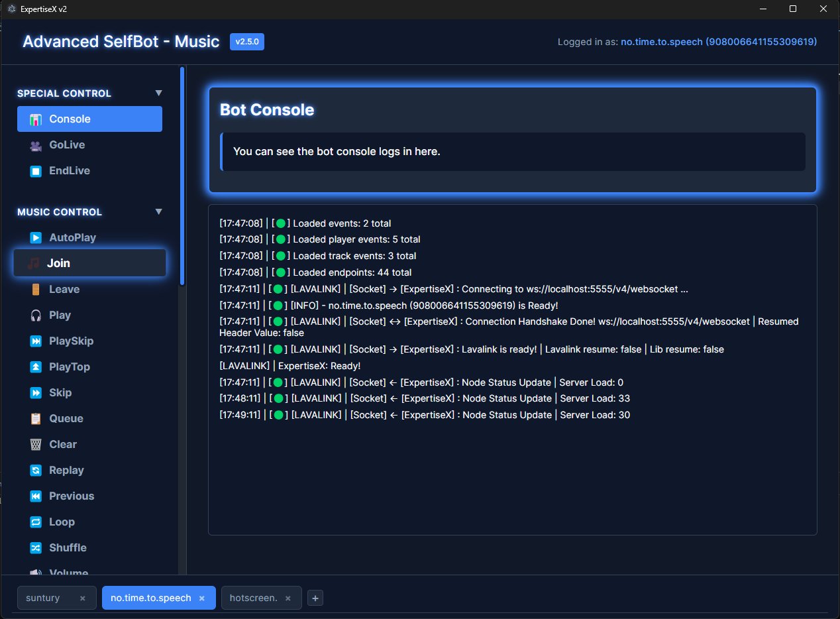Click the Previous rewind icon
This screenshot has width=840, height=619.
[36, 496]
